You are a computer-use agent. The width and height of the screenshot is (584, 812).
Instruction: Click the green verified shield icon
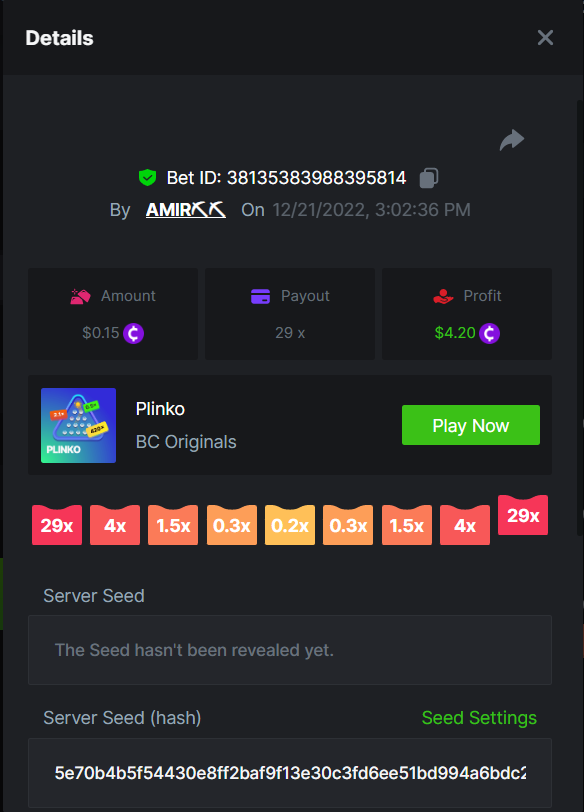click(x=148, y=178)
